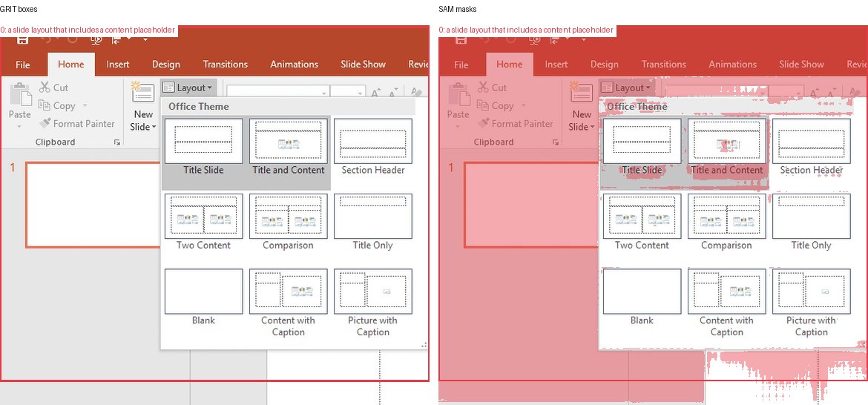Open font size box in left GRIT screenshot
The image size is (868, 405).
coord(348,92)
